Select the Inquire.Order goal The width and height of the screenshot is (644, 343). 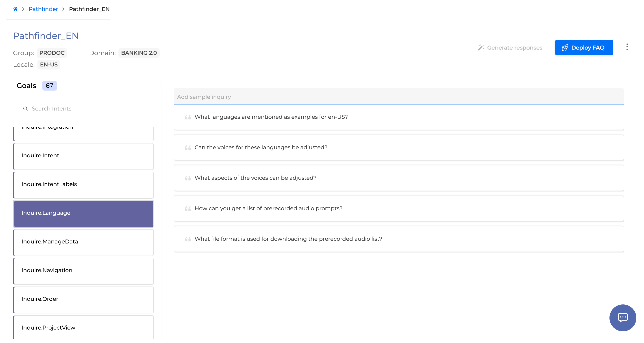[83, 299]
